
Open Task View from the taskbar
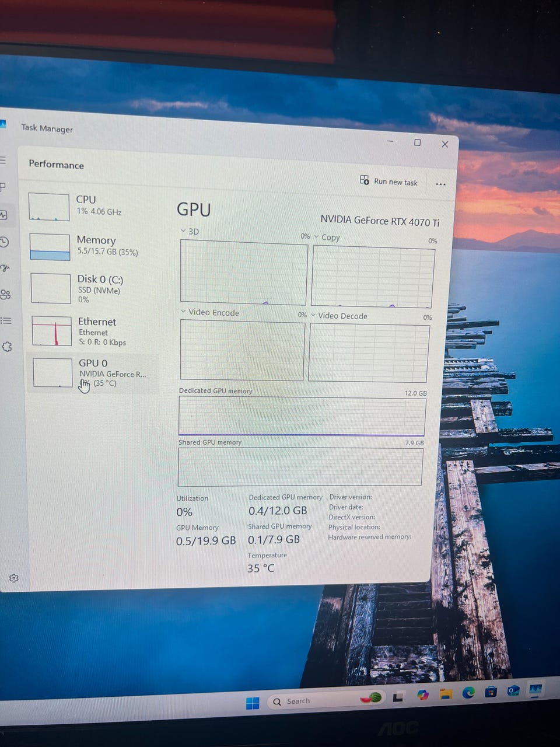pyautogui.click(x=398, y=697)
